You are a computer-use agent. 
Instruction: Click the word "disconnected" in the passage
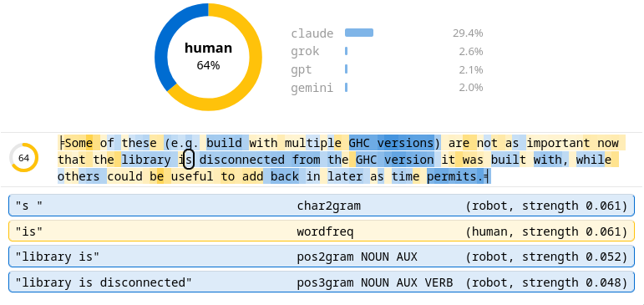click(241, 160)
